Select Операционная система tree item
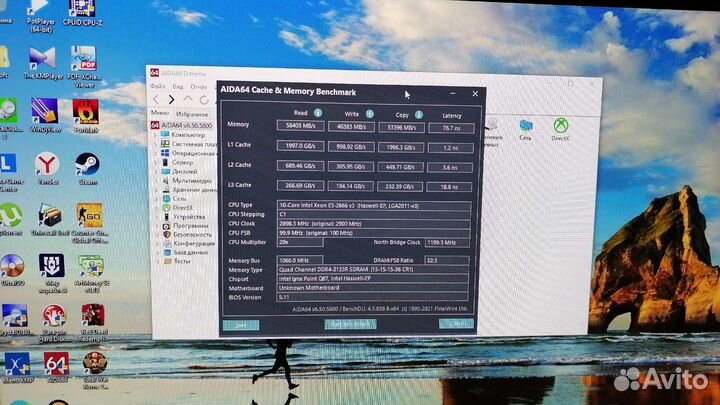Viewport: 720px width, 405px height. coord(188,153)
